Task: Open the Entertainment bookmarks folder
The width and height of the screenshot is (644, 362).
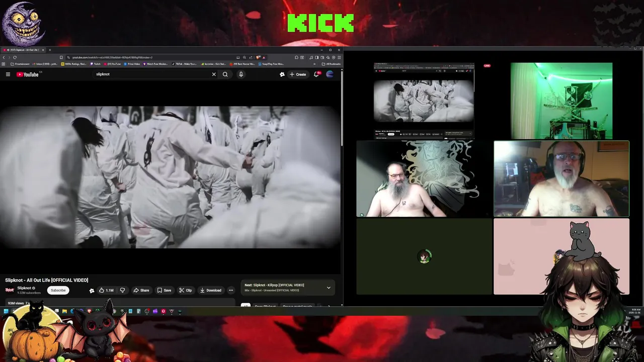Action: click(20, 64)
